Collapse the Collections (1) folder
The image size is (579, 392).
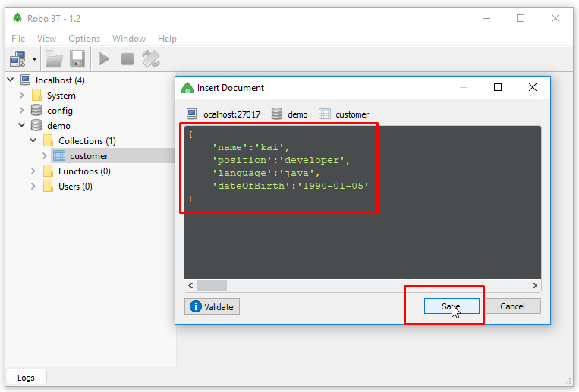point(33,140)
